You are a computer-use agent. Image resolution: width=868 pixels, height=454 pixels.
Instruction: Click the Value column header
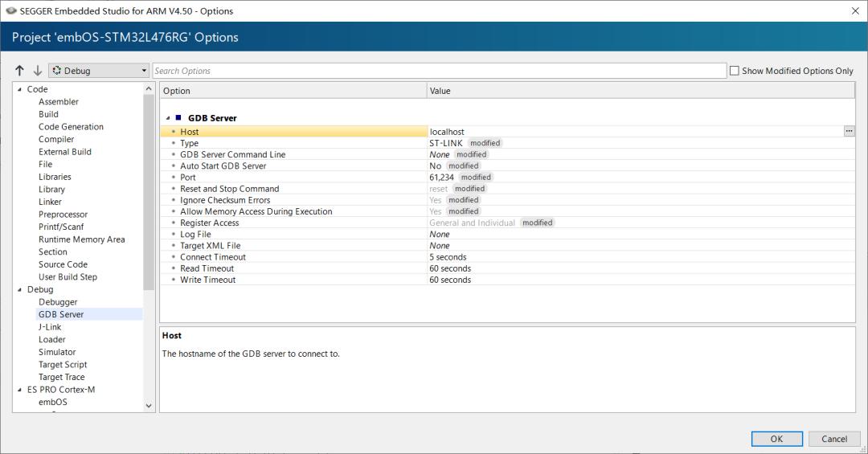pos(641,91)
